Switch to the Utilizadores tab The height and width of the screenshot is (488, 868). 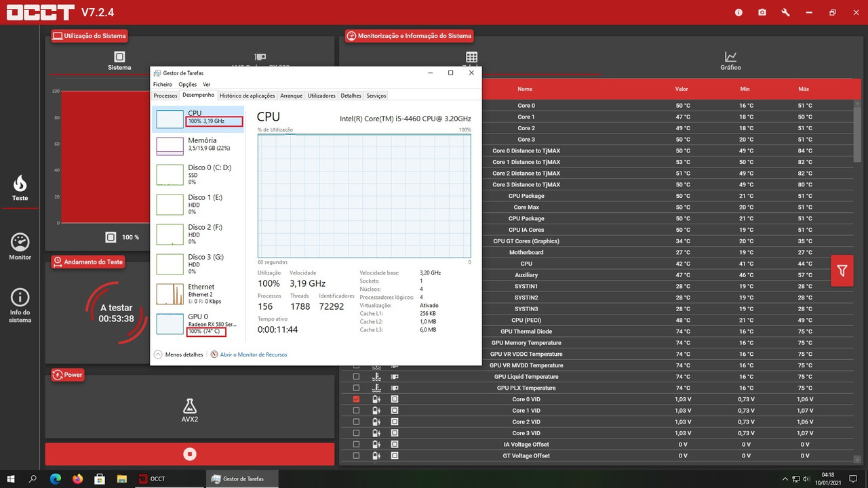tap(321, 96)
